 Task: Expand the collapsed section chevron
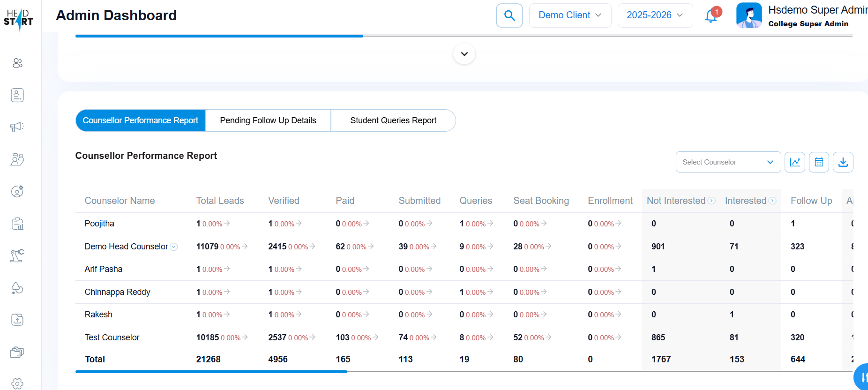point(464,54)
